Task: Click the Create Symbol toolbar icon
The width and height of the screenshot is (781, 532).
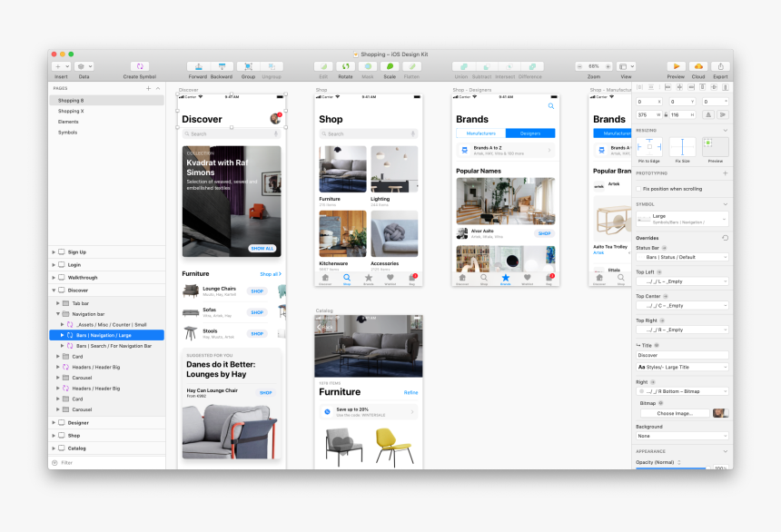Action: click(x=139, y=66)
